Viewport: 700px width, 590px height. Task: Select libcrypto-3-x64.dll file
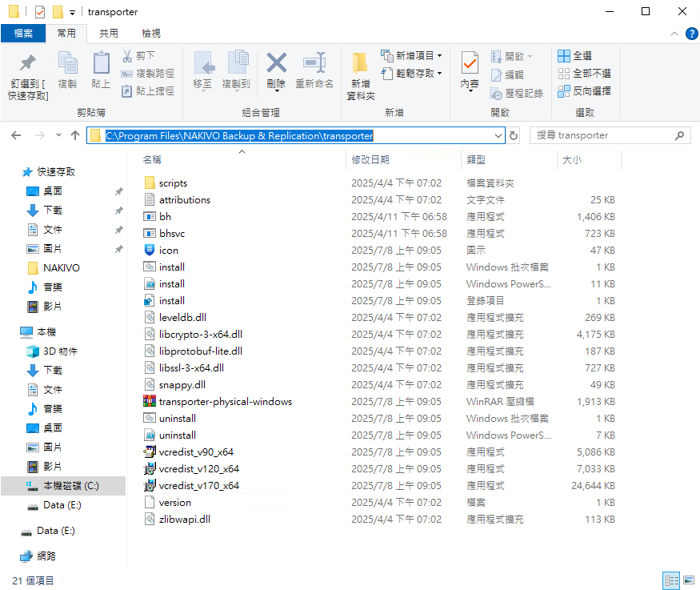201,335
